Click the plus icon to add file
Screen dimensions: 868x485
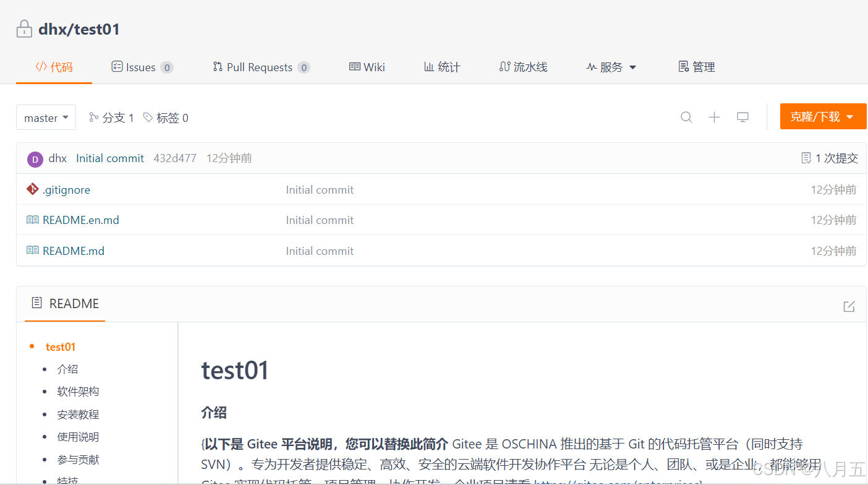tap(714, 117)
